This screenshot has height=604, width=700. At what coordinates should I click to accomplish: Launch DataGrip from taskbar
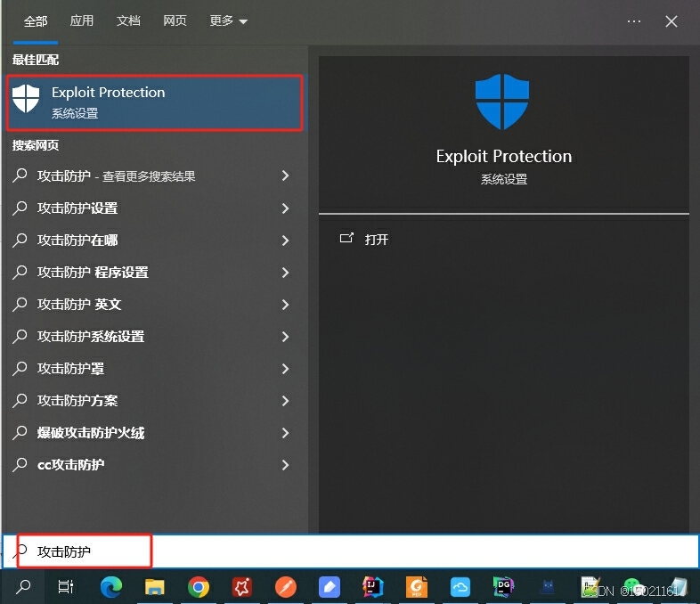coord(503,587)
